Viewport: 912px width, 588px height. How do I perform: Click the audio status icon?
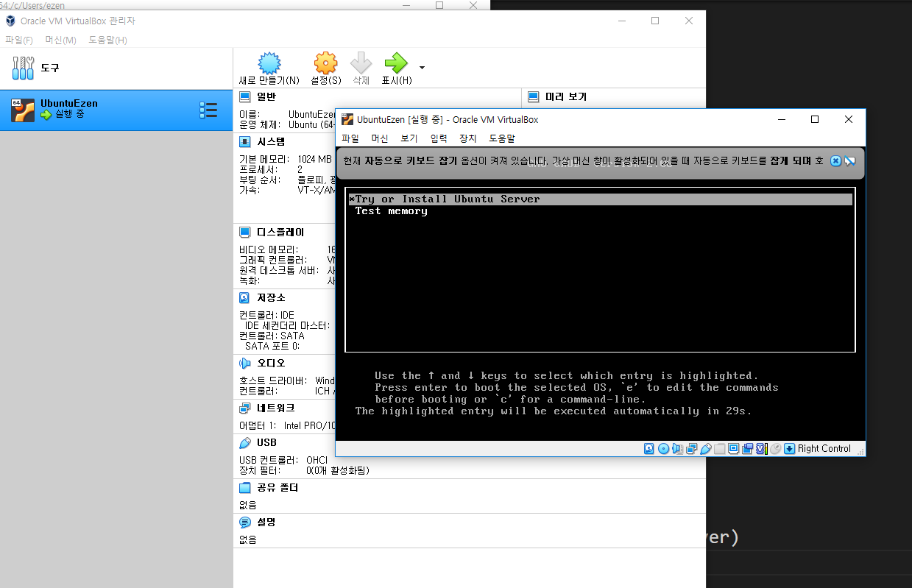tap(677, 448)
